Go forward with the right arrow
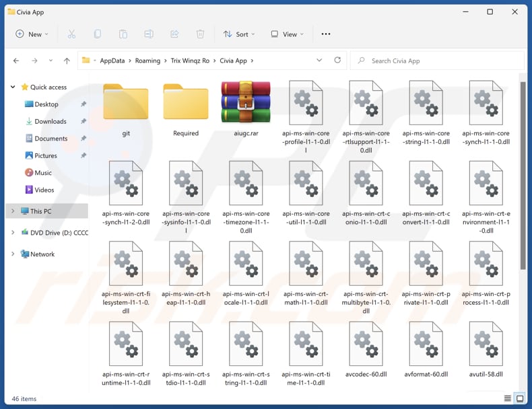Screen dimensions: 532x409 34,61
